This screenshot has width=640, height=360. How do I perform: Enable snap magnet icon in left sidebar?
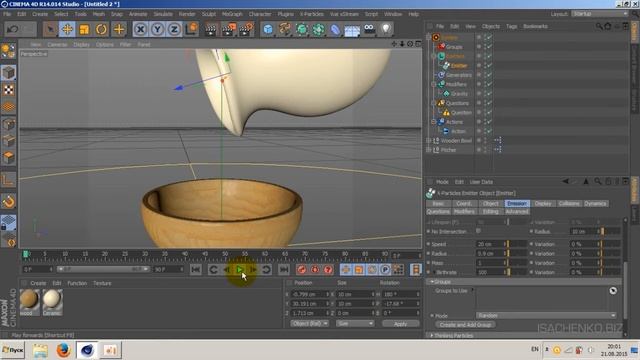coord(9,202)
